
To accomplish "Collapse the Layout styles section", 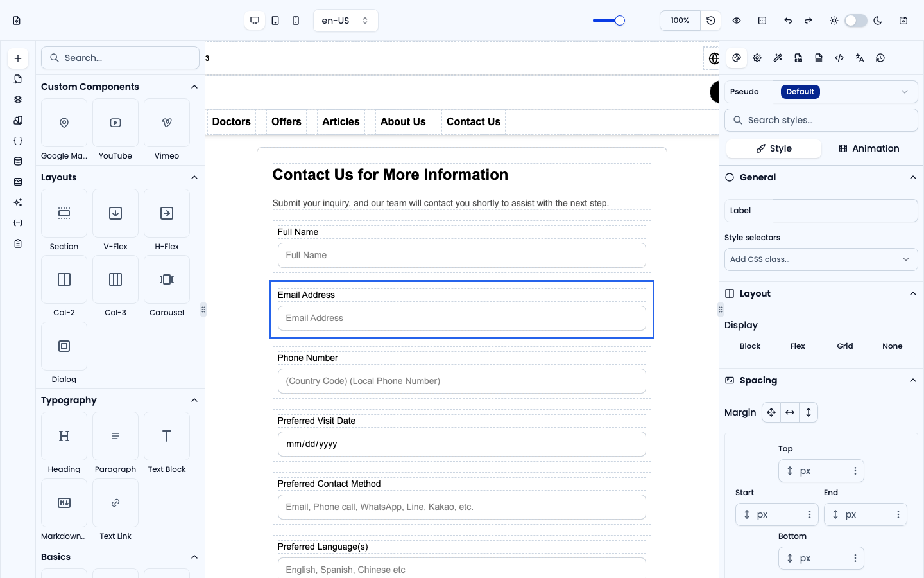I will coord(913,293).
